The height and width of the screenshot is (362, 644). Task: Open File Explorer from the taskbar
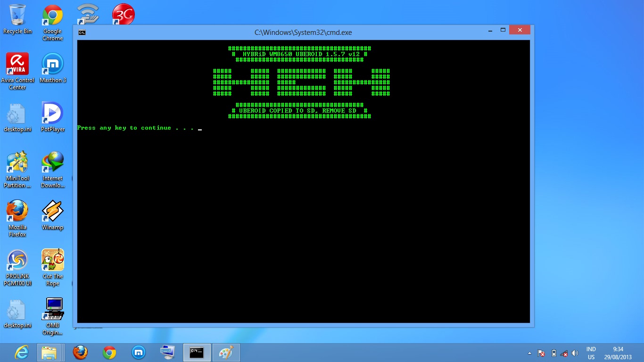coord(49,353)
